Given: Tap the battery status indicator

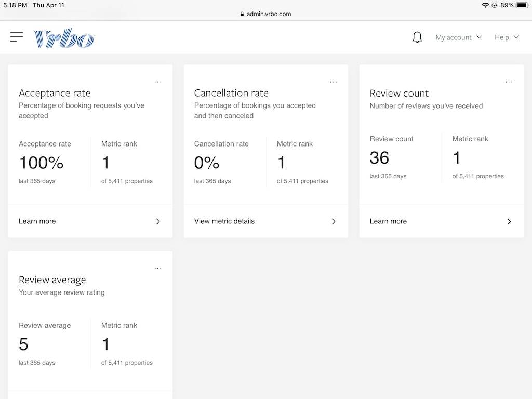Looking at the screenshot, I should (x=522, y=5).
